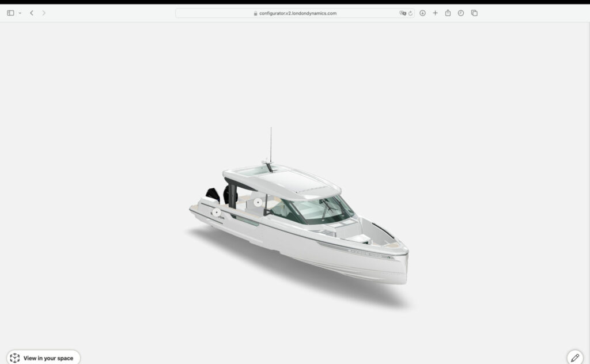The height and width of the screenshot is (364, 590).
Task: Click the boat's outboard engines
Action: [x=213, y=195]
